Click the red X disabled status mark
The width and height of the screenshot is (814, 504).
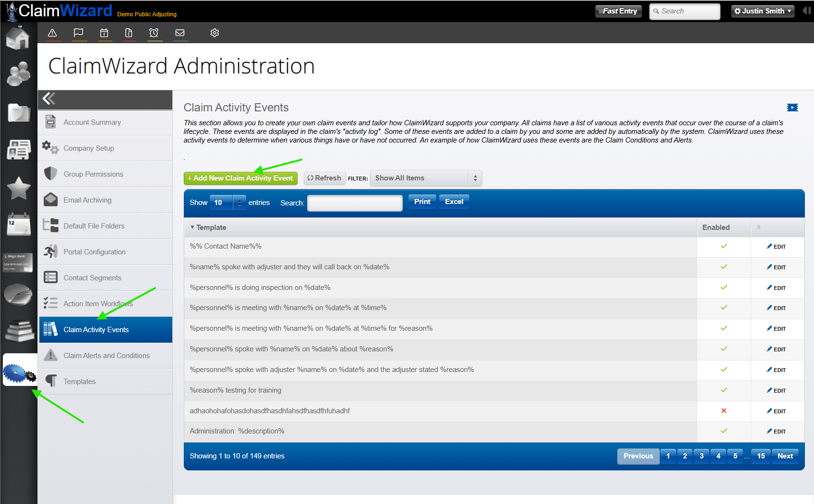pyautogui.click(x=724, y=411)
